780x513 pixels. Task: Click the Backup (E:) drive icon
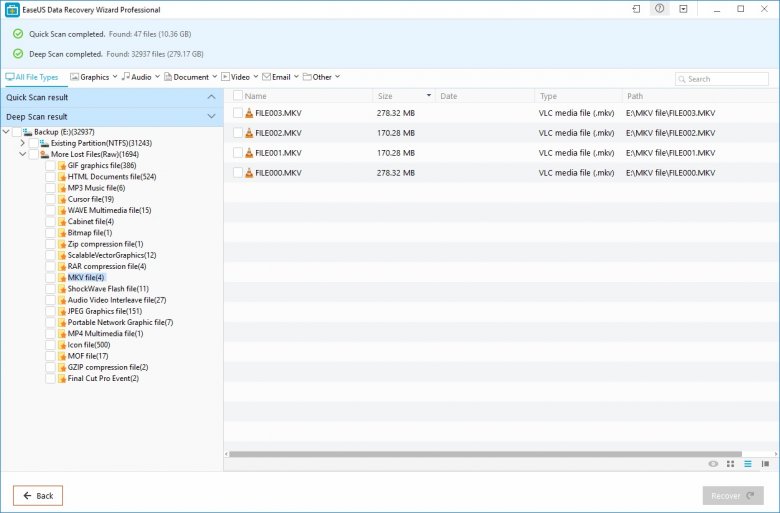pyautogui.click(x=28, y=132)
